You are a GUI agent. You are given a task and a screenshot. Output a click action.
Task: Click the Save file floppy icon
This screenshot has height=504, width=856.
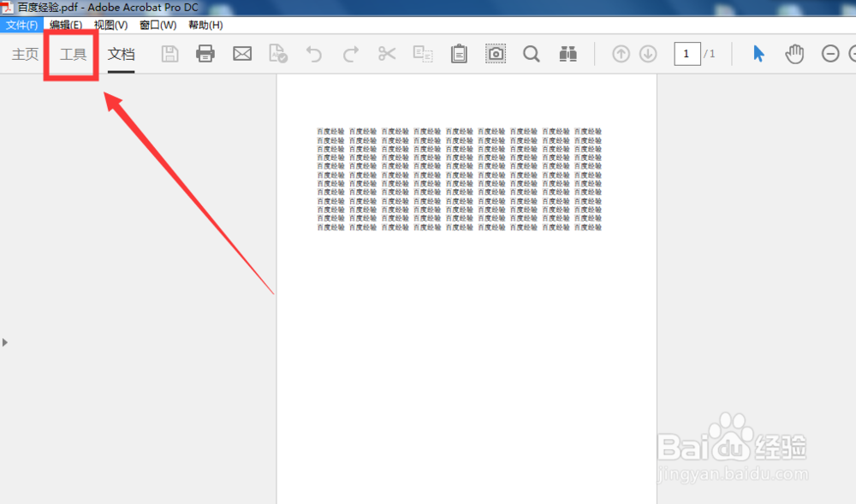[x=169, y=53]
